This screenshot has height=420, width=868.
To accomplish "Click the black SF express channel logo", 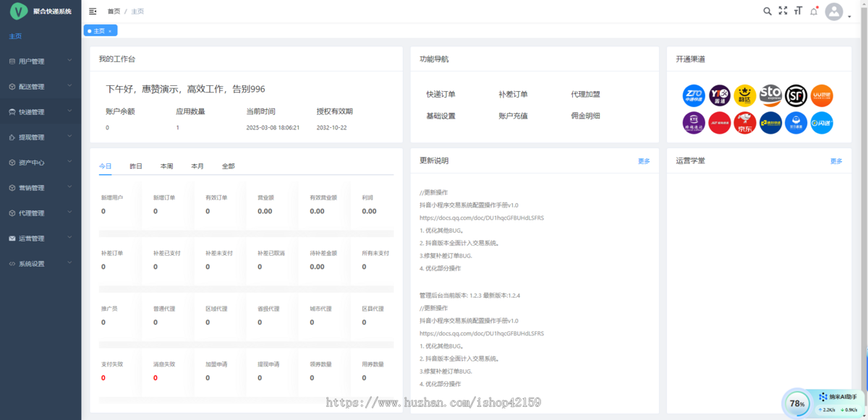I will pos(796,95).
